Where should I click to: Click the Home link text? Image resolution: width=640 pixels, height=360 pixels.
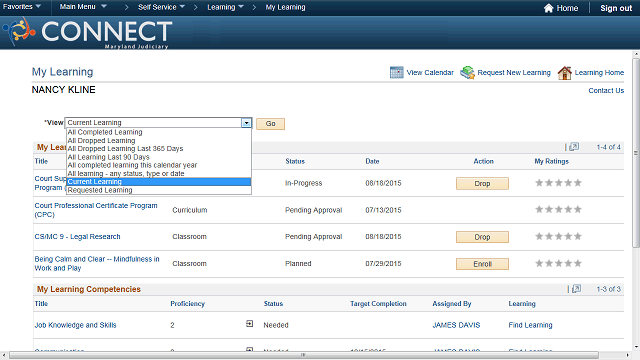pyautogui.click(x=567, y=8)
